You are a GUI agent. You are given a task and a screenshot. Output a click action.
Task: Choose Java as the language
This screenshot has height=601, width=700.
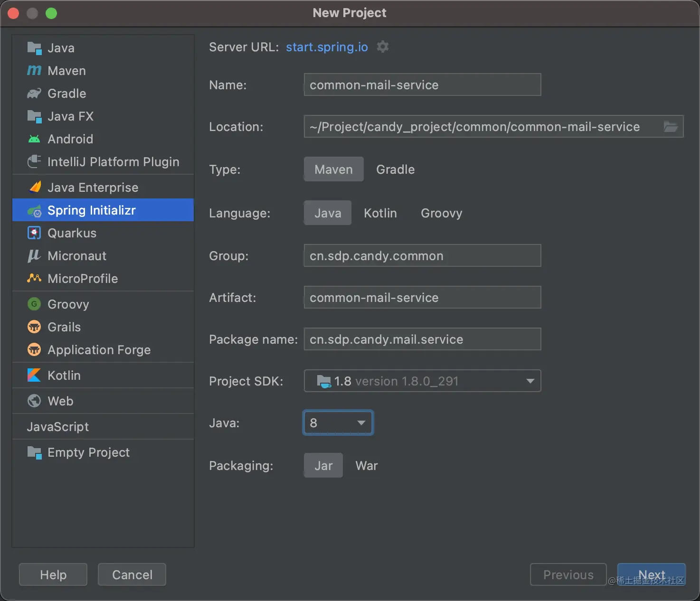pos(328,213)
